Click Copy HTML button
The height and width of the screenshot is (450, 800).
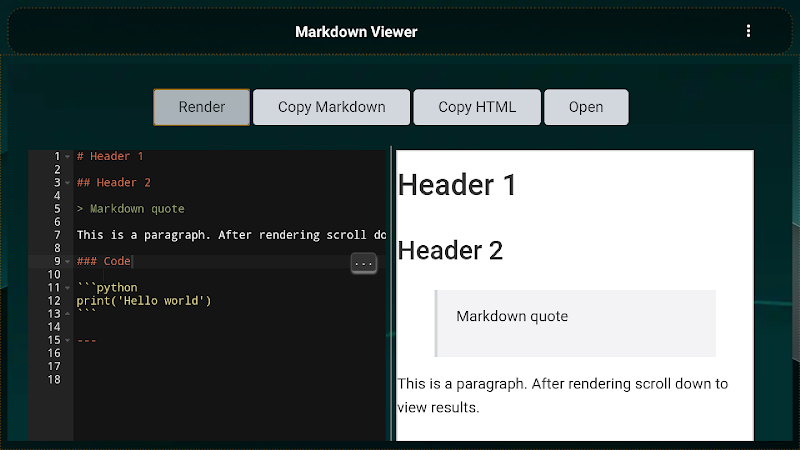coord(477,107)
